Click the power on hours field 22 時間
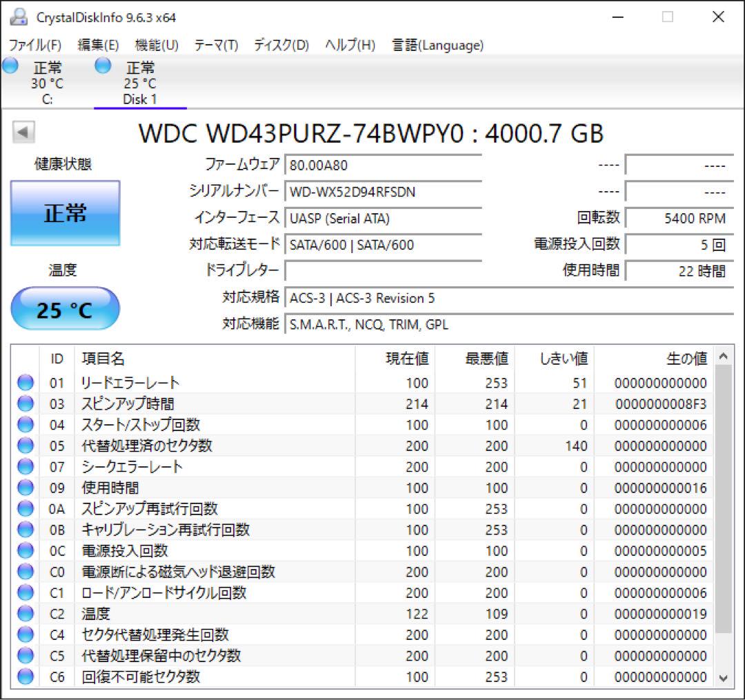Screen dimensions: 745x700 point(679,271)
